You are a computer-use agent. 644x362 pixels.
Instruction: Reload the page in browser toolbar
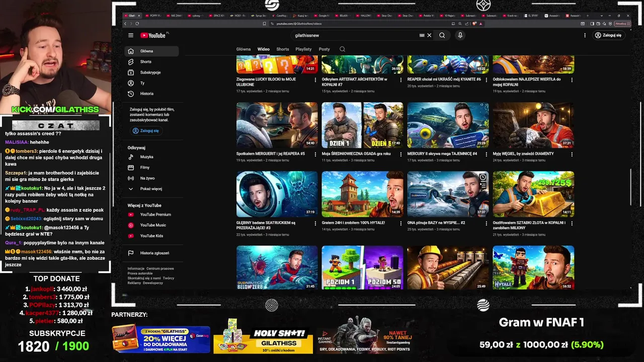point(137,24)
